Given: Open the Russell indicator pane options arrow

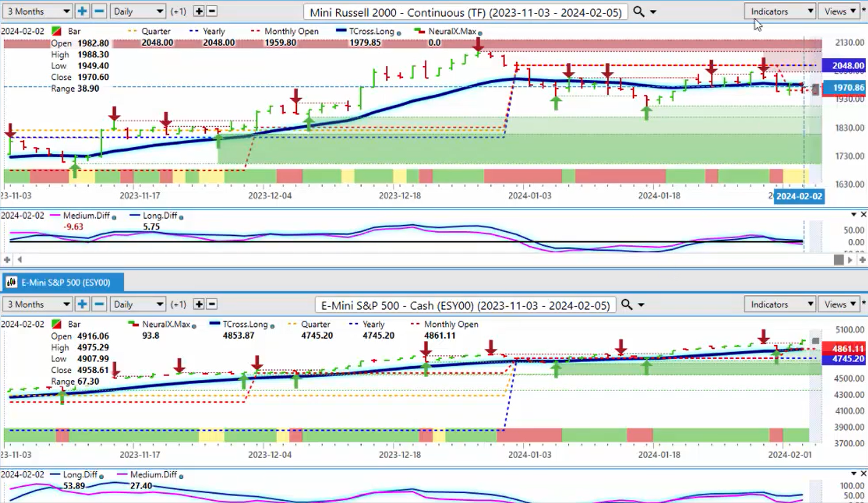Looking at the screenshot, I should coord(854,214).
